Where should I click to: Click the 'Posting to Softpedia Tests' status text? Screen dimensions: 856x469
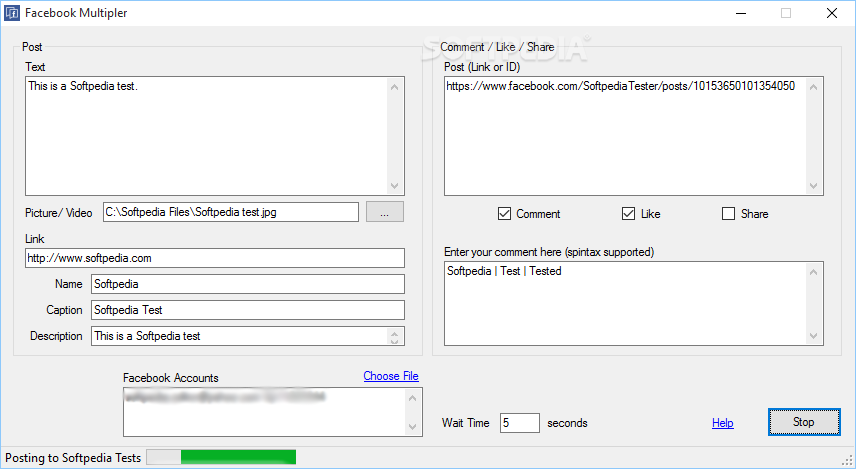[73, 458]
